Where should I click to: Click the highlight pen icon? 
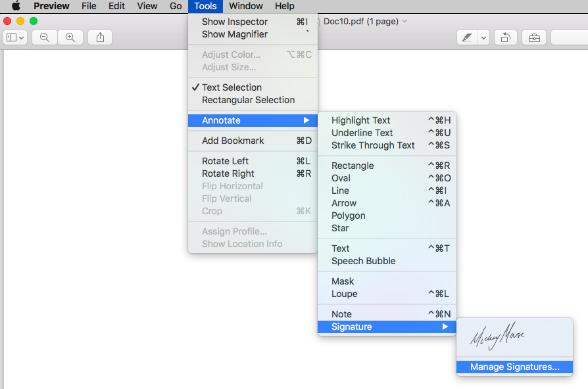click(467, 37)
